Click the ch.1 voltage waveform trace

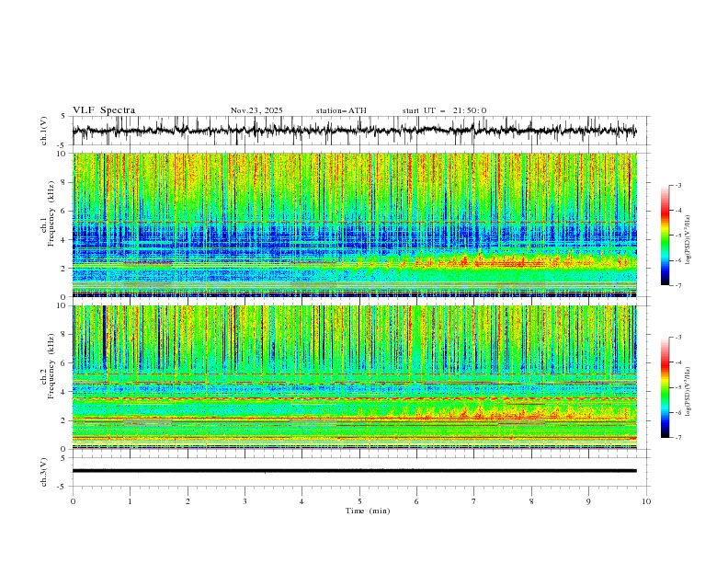pos(354,131)
